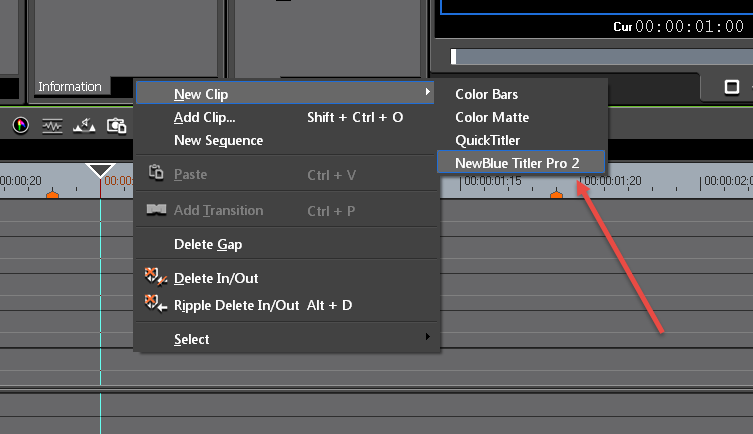The image size is (753, 434).
Task: Click the camera snapshot icon in toolbar
Action: (x=116, y=126)
